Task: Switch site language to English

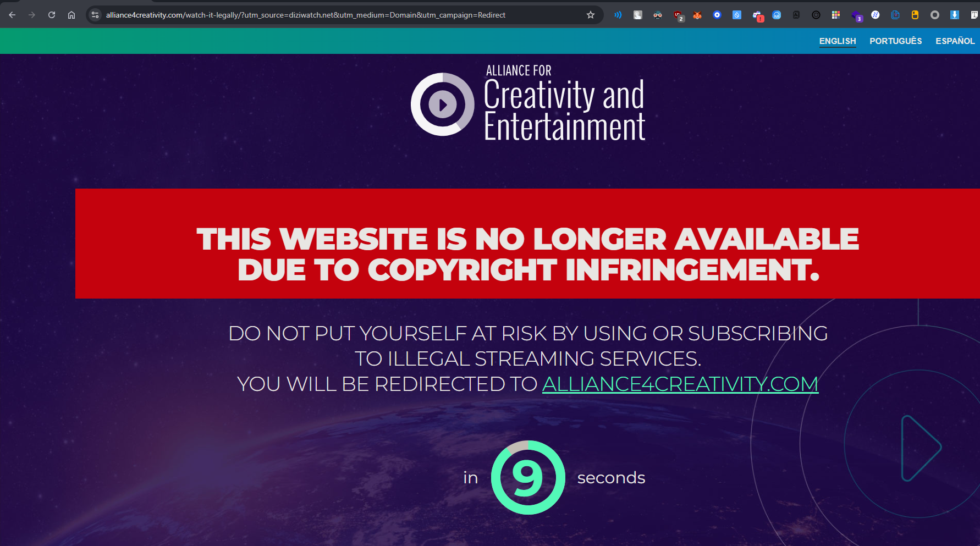Action: (x=838, y=41)
